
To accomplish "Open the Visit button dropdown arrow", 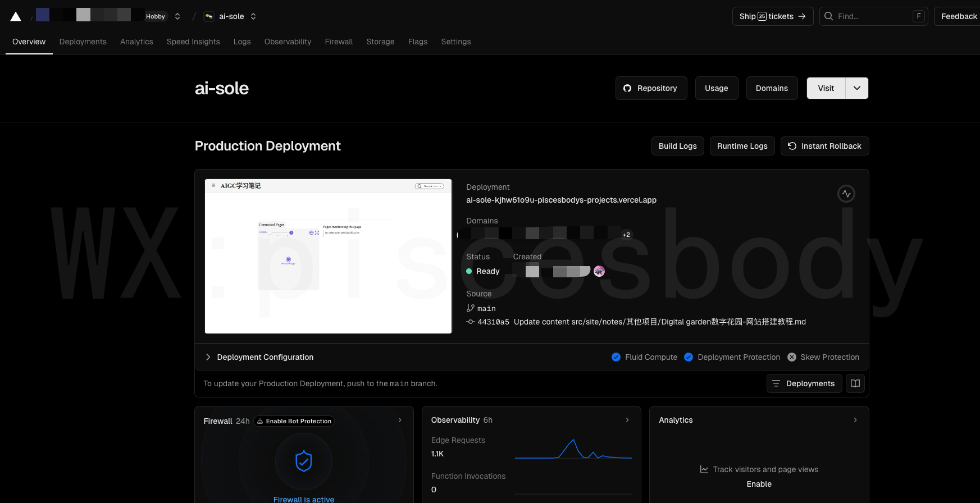I will click(856, 88).
